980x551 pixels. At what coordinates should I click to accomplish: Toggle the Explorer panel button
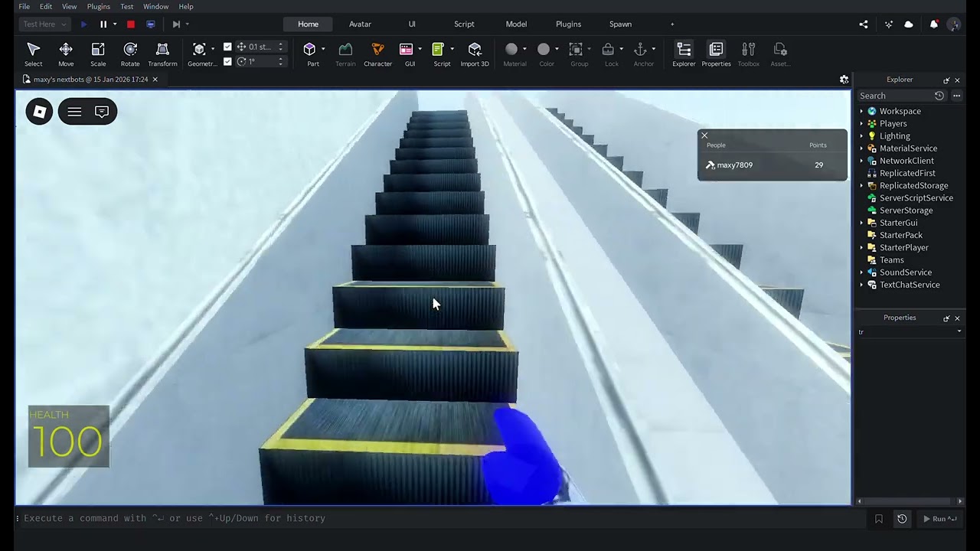coord(684,54)
